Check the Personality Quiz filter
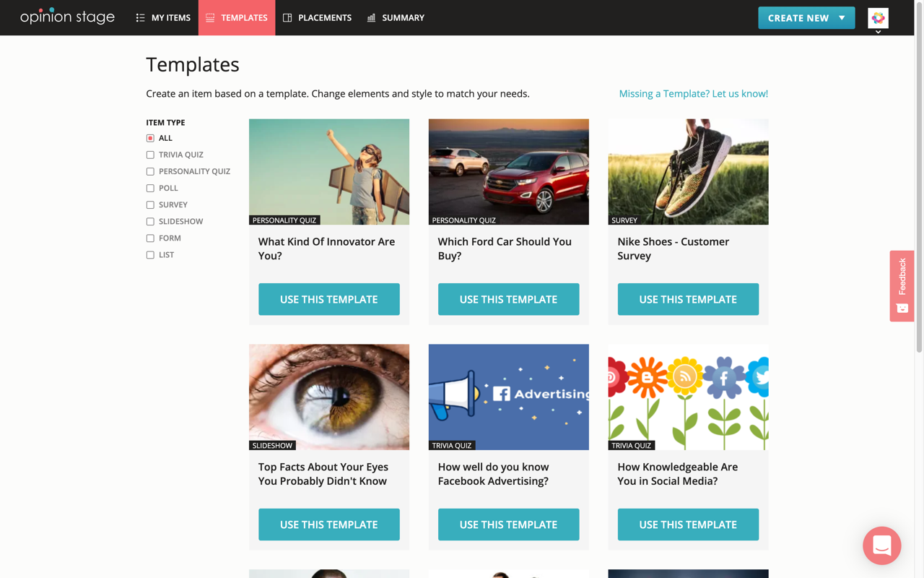This screenshot has height=578, width=924. [150, 171]
